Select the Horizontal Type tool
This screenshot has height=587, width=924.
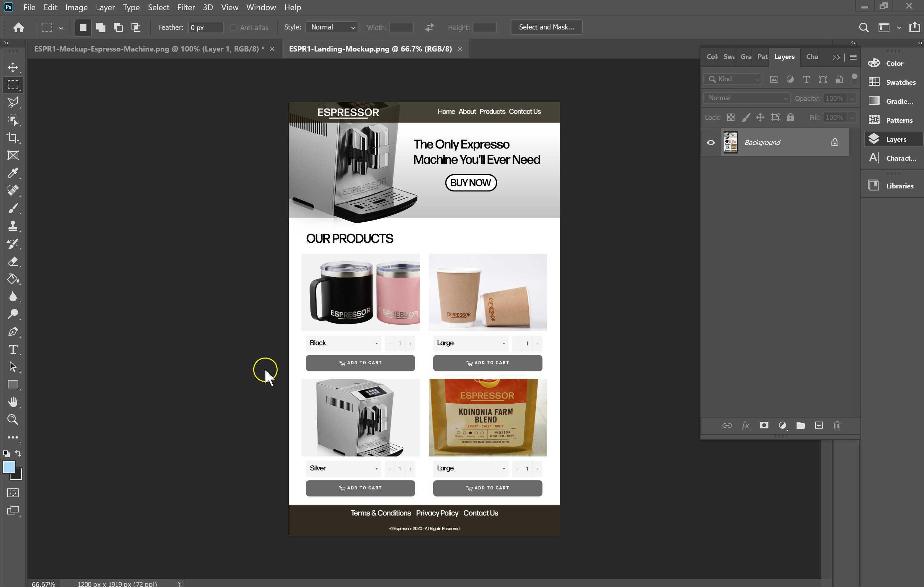click(x=13, y=349)
